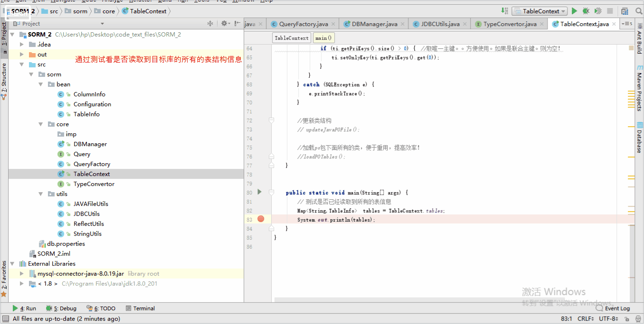Click Scroll from Source in Project panel
This screenshot has height=324, width=644.
[x=210, y=23]
